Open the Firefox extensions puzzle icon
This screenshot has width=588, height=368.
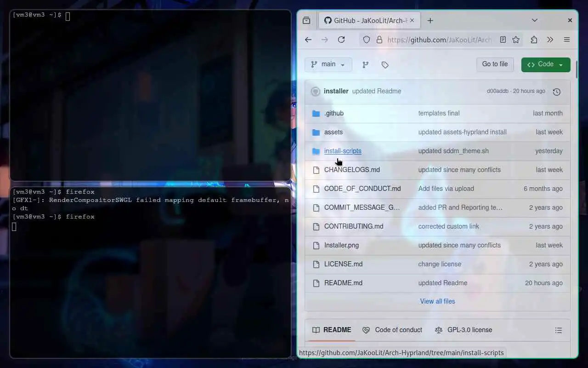click(x=534, y=40)
